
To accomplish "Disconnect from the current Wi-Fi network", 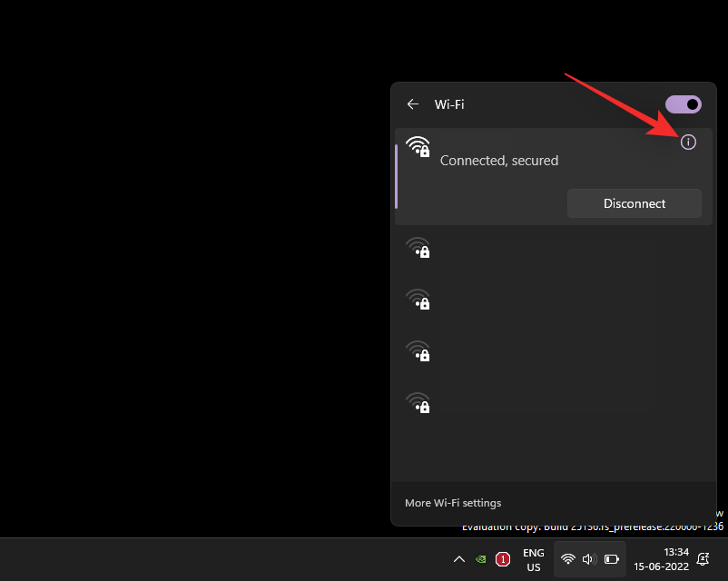I will (x=634, y=202).
